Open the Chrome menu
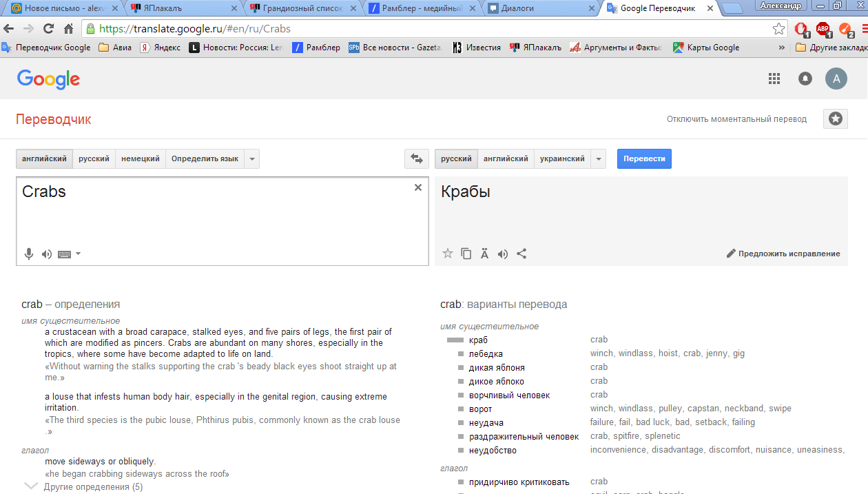Image resolution: width=868 pixels, height=494 pixels. pyautogui.click(x=864, y=29)
